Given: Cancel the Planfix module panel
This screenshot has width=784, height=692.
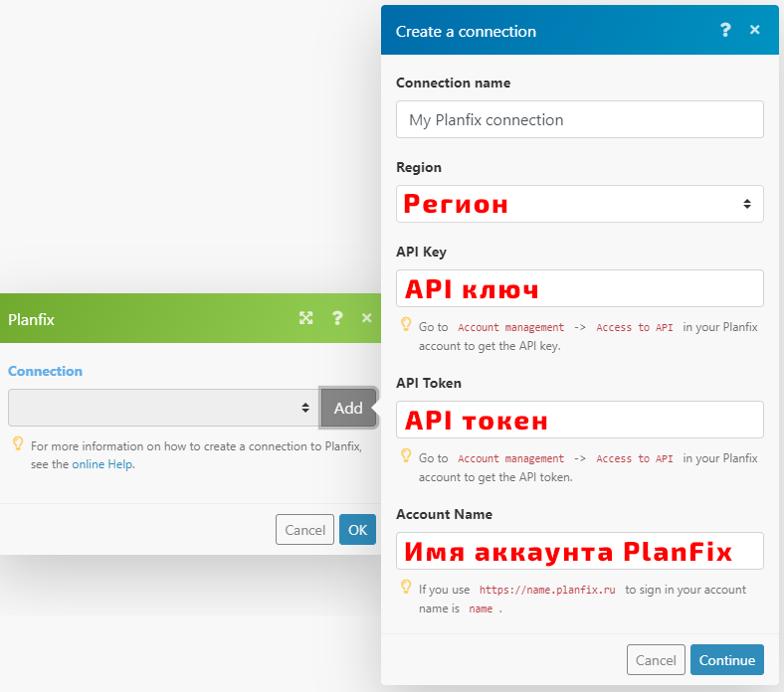Looking at the screenshot, I should tap(304, 529).
